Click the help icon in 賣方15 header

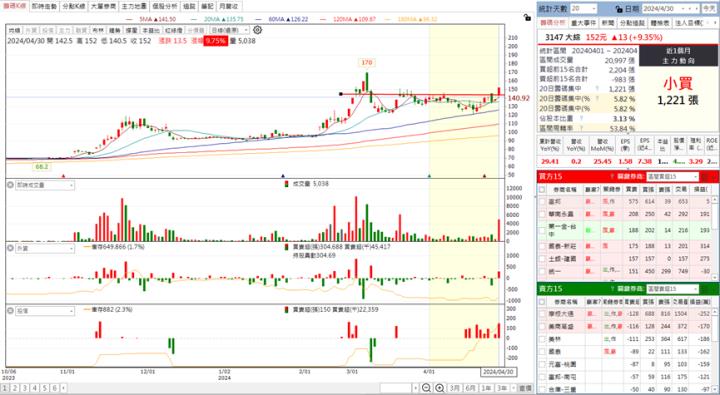pos(612,289)
